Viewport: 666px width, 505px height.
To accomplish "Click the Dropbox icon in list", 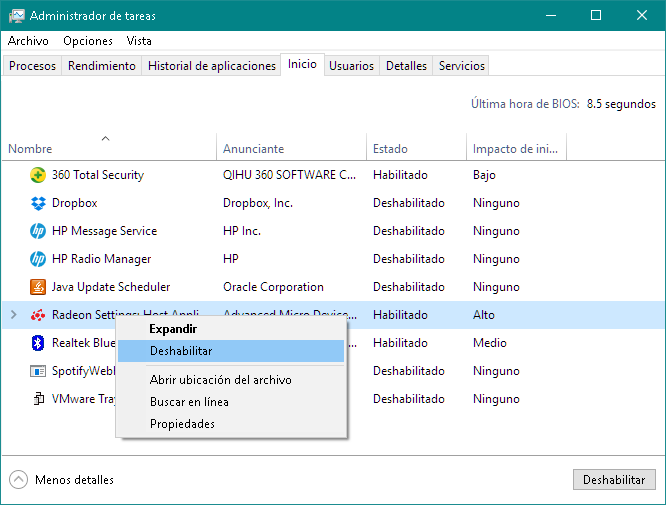I will pyautogui.click(x=38, y=203).
